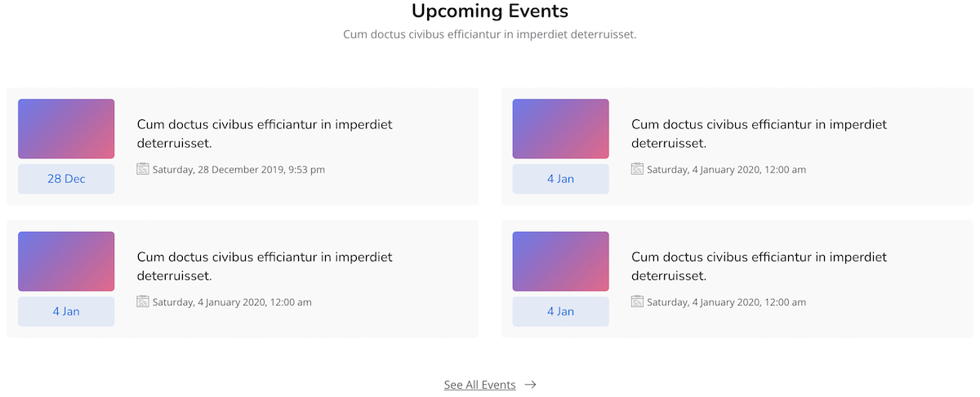Open the gradient thumbnail in bottom-right event card
The height and width of the screenshot is (397, 980).
coord(560,261)
